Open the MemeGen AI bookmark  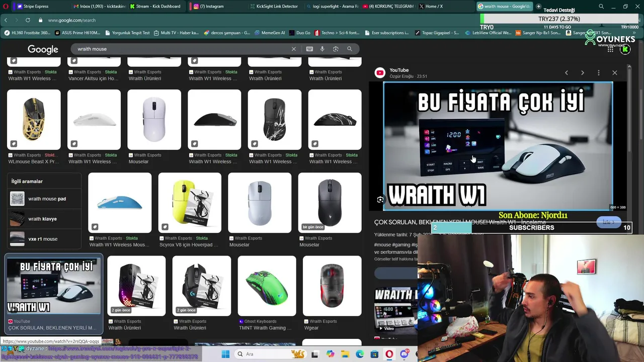coord(270,33)
